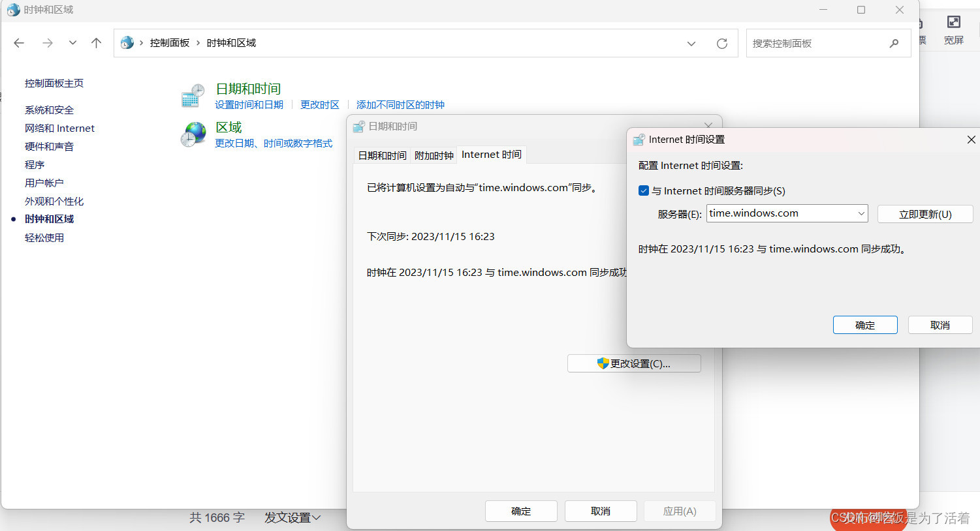980x531 pixels.
Task: Click 时钟和区域 breadcrumb in address bar
Action: click(231, 43)
